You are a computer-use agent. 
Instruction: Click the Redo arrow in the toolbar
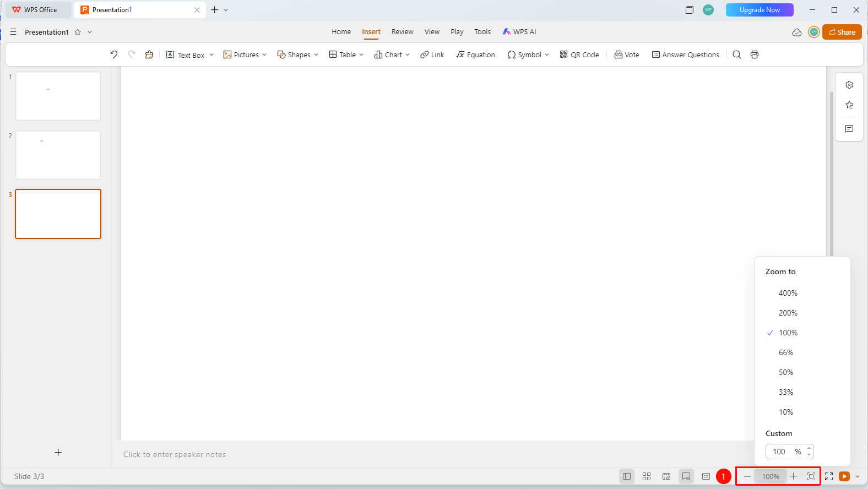point(132,55)
